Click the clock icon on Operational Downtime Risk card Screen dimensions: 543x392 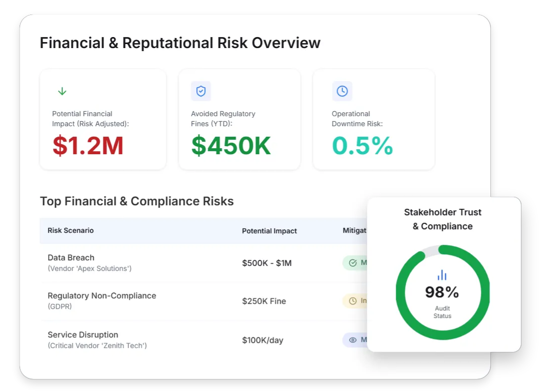[x=342, y=91]
